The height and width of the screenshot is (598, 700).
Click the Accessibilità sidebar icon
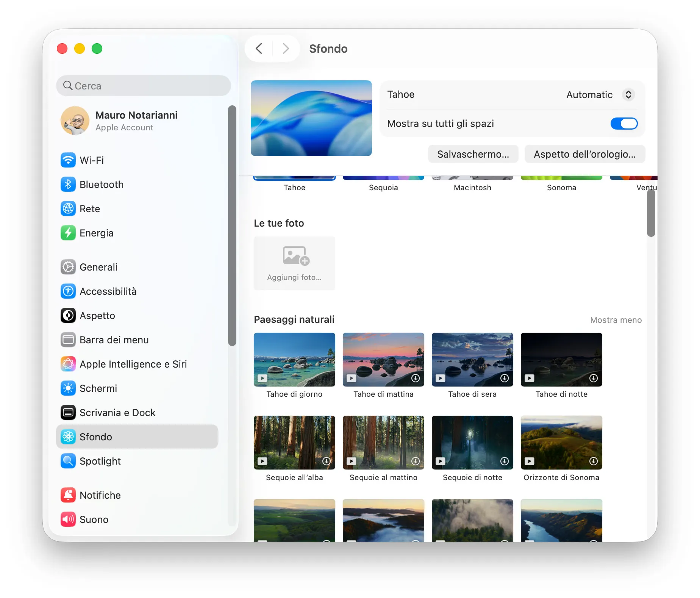click(x=68, y=291)
